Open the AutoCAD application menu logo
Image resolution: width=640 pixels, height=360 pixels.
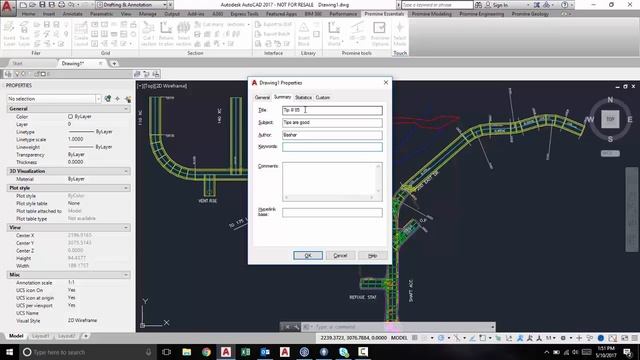point(7,7)
